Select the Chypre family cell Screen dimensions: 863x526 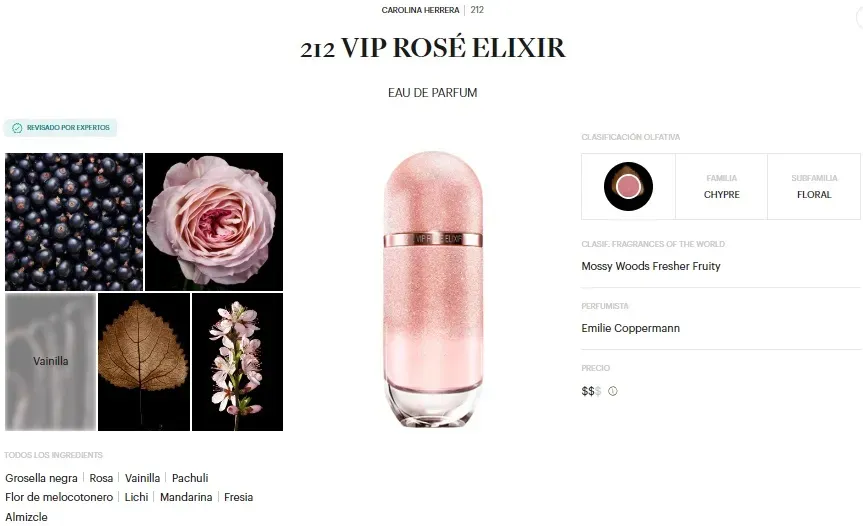tap(722, 187)
